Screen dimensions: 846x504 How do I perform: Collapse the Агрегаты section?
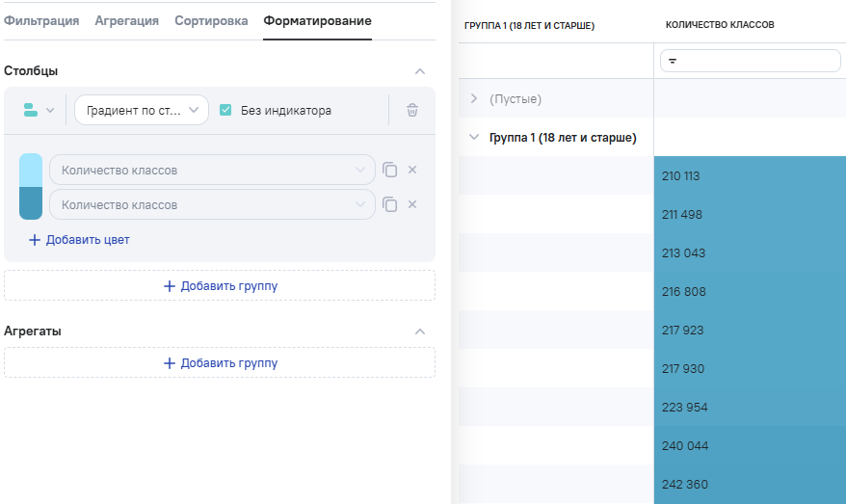[419, 332]
